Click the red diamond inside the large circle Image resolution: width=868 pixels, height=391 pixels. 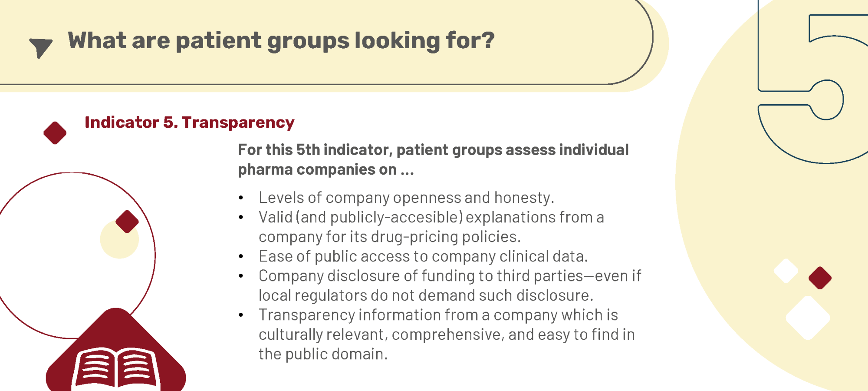[x=127, y=222]
